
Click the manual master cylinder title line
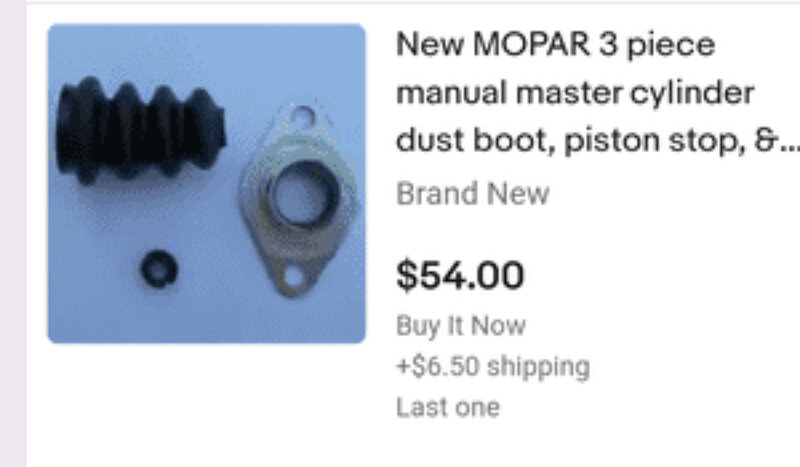tap(575, 93)
